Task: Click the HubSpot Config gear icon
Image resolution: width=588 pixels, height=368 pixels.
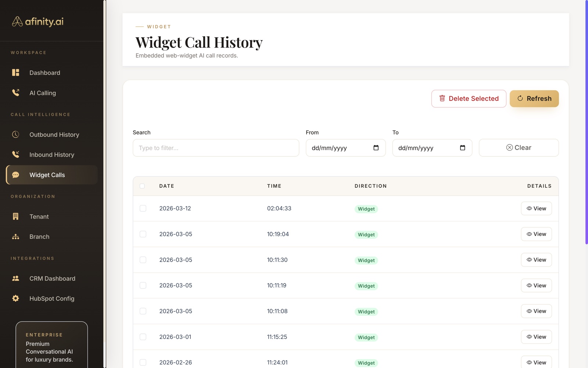Action: click(x=15, y=298)
